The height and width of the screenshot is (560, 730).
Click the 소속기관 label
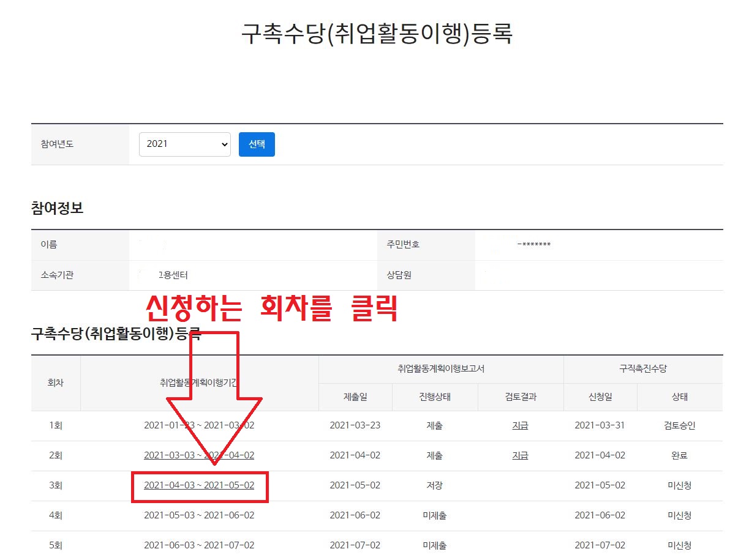pyautogui.click(x=58, y=275)
